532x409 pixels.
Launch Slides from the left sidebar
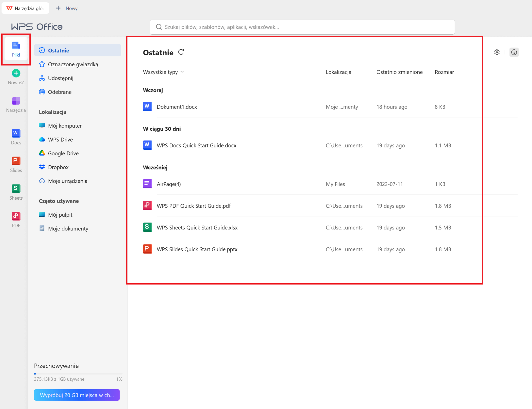click(x=16, y=164)
